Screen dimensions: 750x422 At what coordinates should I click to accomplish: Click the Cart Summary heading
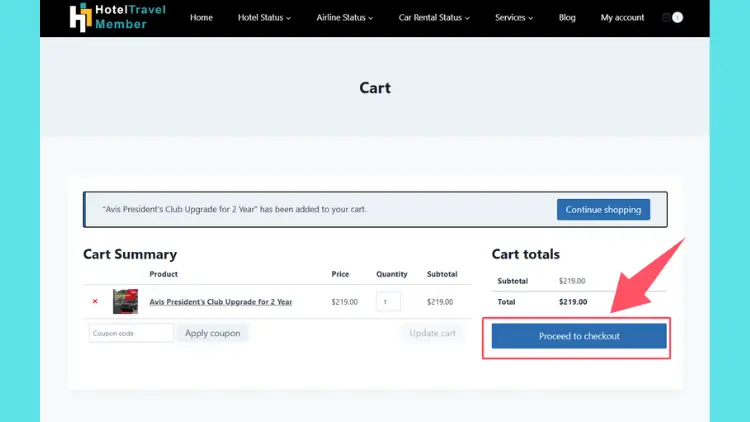130,254
